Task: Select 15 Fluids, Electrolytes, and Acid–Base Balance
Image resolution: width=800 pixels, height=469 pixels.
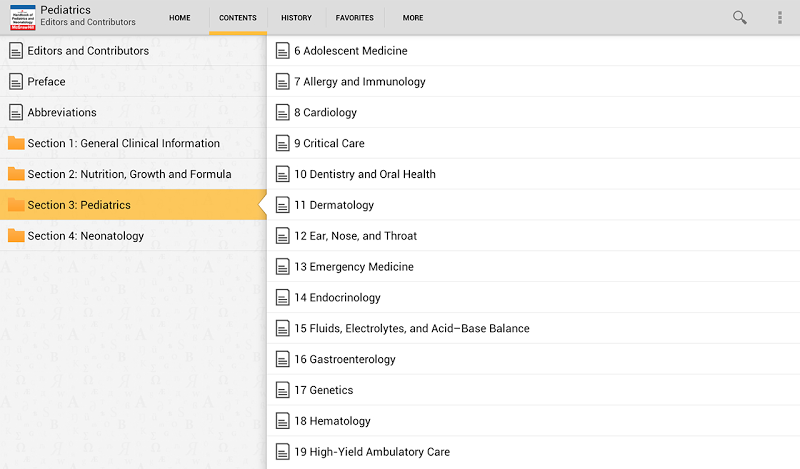Action: click(411, 329)
